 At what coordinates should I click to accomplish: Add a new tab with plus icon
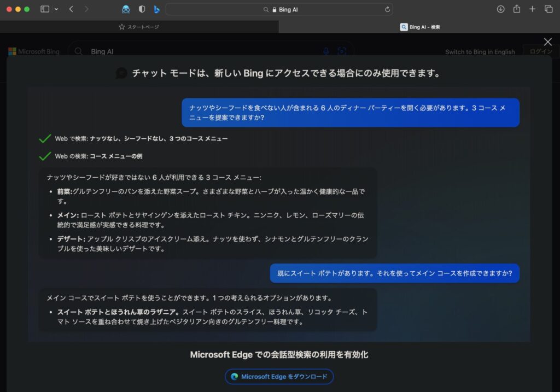533,9
